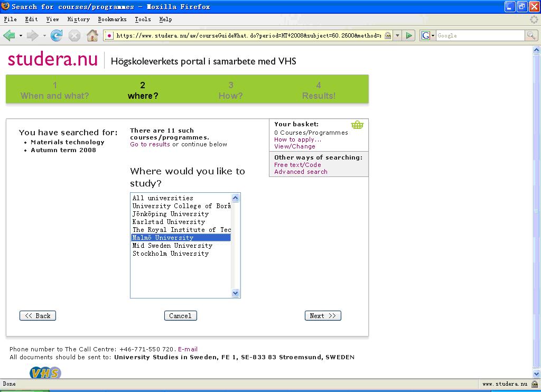
Task: Click the VHS logo at page bottom
Action: 45,372
